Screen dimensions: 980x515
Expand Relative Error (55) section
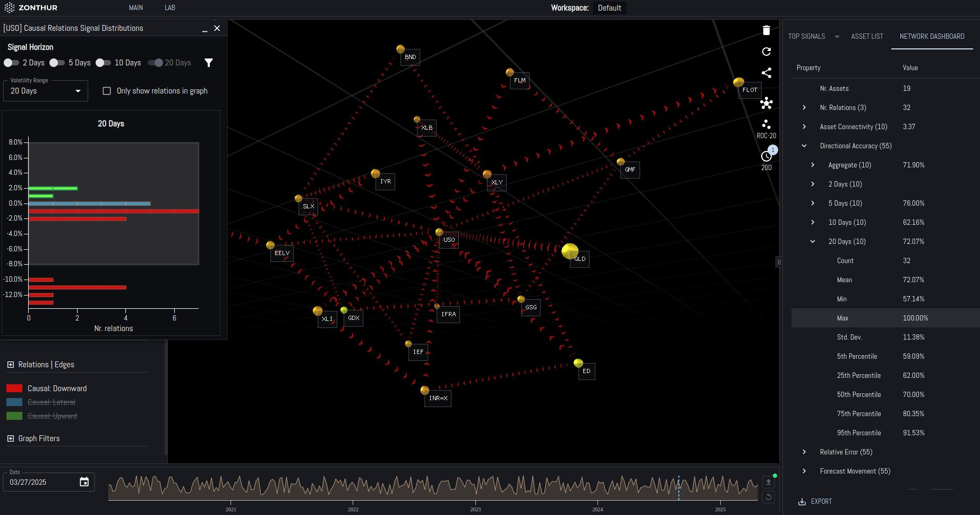804,452
